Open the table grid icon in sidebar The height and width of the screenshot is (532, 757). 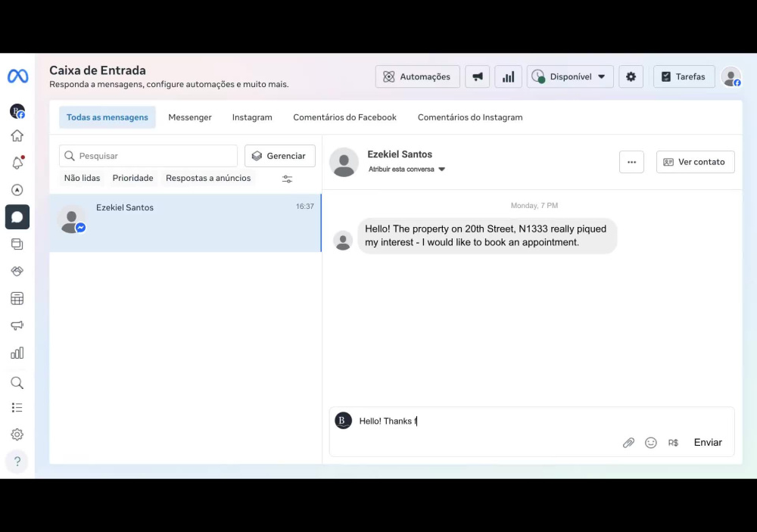(17, 298)
